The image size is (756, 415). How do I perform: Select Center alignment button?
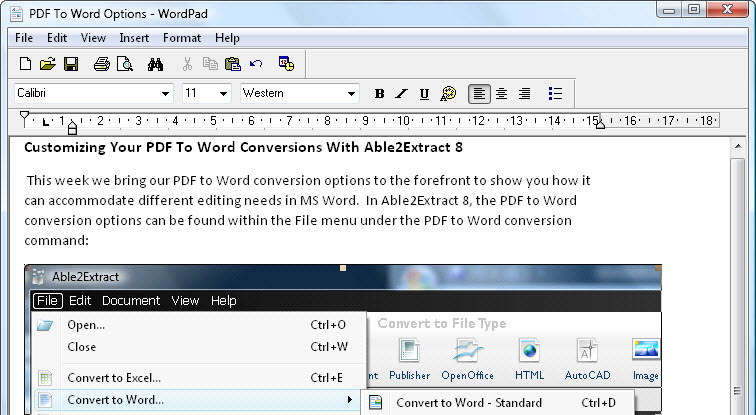click(501, 94)
